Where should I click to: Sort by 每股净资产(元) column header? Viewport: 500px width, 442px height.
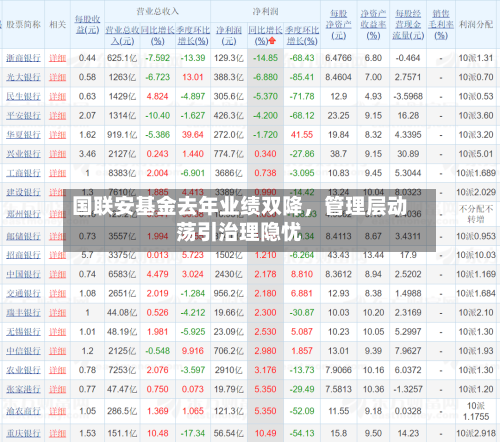click(x=339, y=24)
